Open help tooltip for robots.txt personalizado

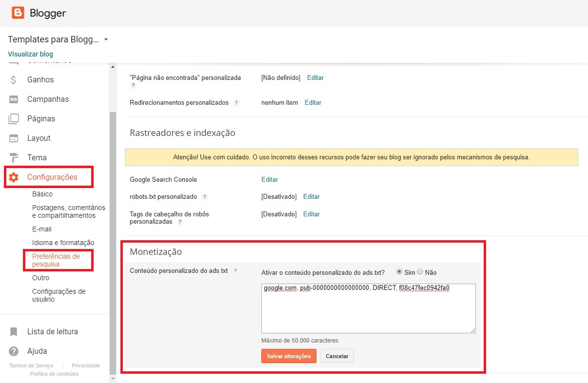(204, 197)
